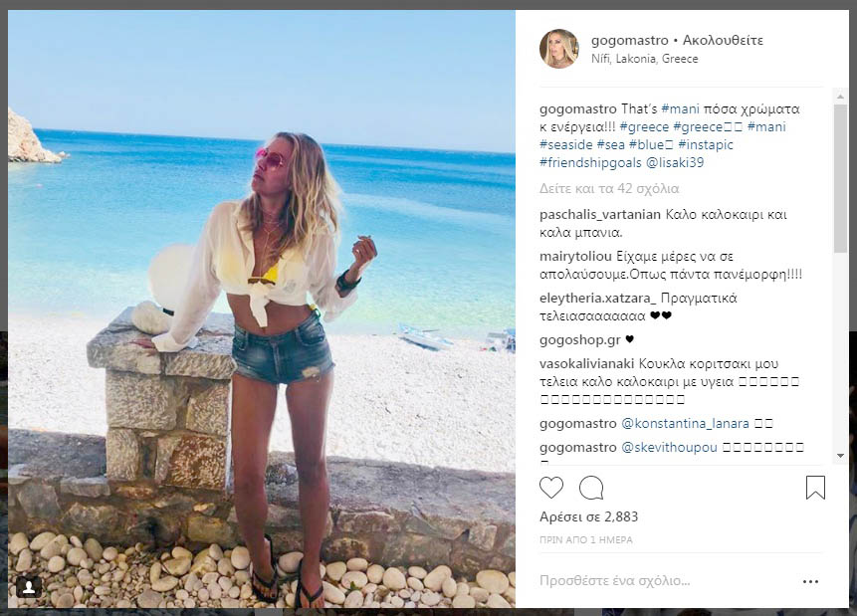Open paschalis_vartanian commenter profile
Image resolution: width=857 pixels, height=616 pixels.
[x=599, y=214]
